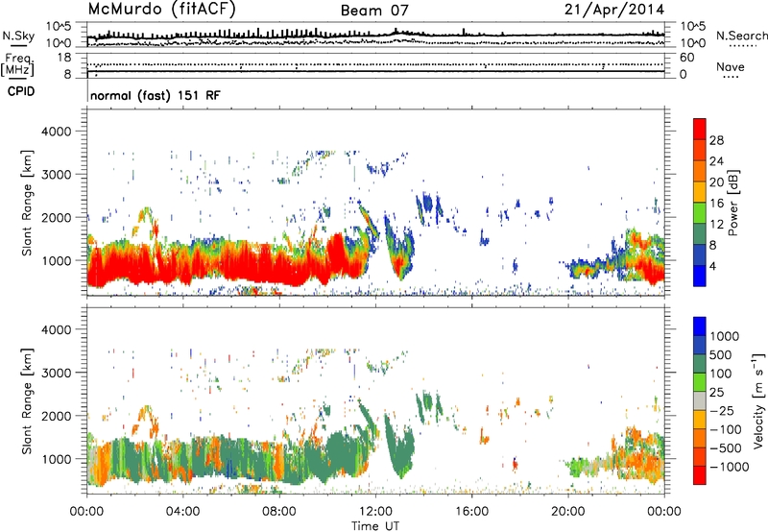The height and width of the screenshot is (532, 768).
Task: Click the 'CPID' label
Action: pos(21,91)
